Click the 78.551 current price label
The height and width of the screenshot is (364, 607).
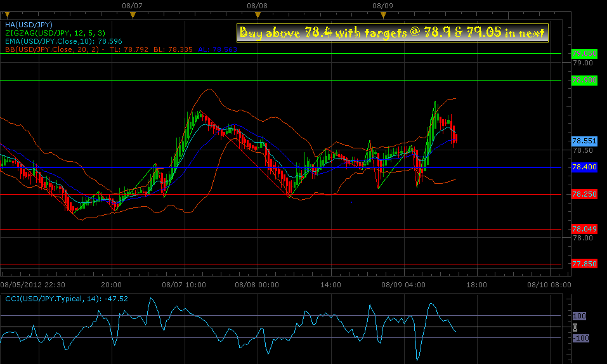click(584, 141)
